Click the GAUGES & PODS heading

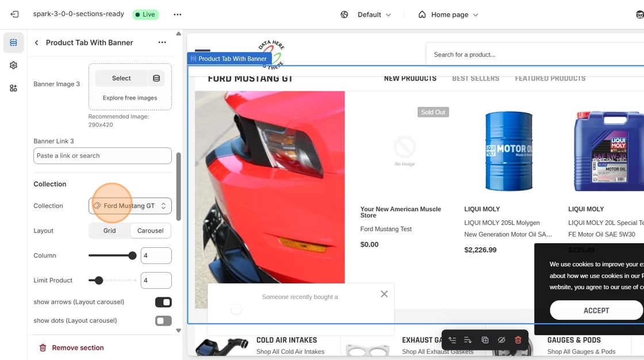[574, 340]
